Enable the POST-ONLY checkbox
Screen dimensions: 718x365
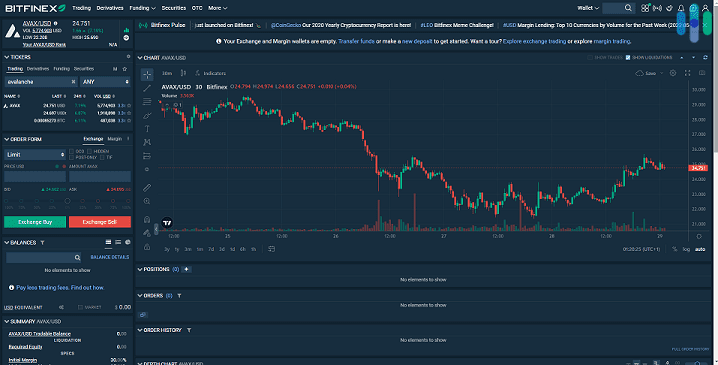[71, 157]
